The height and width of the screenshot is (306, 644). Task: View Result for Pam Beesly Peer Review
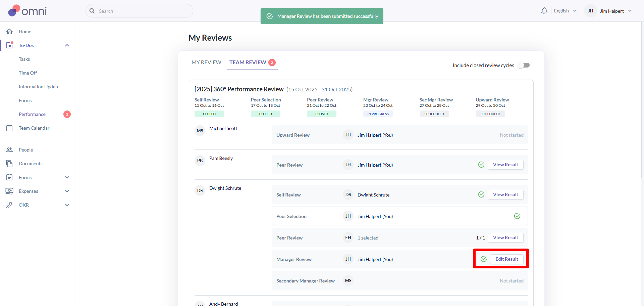pos(505,165)
